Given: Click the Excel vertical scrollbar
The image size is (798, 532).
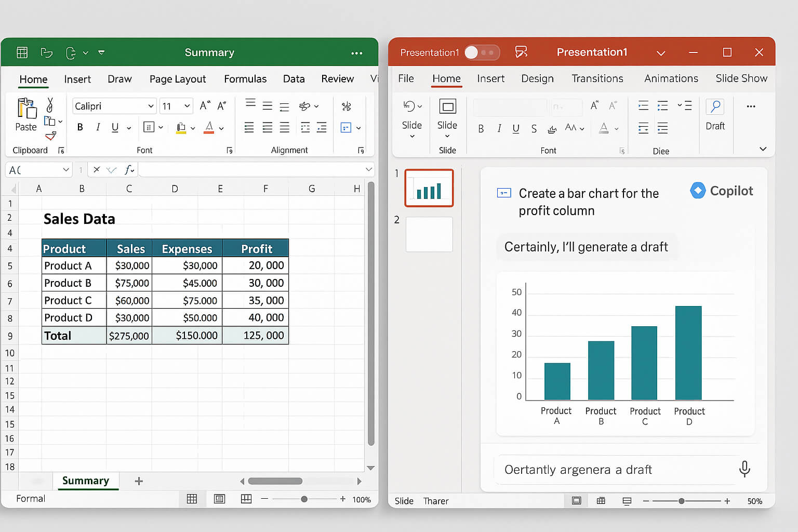Looking at the screenshot, I should pyautogui.click(x=371, y=314).
